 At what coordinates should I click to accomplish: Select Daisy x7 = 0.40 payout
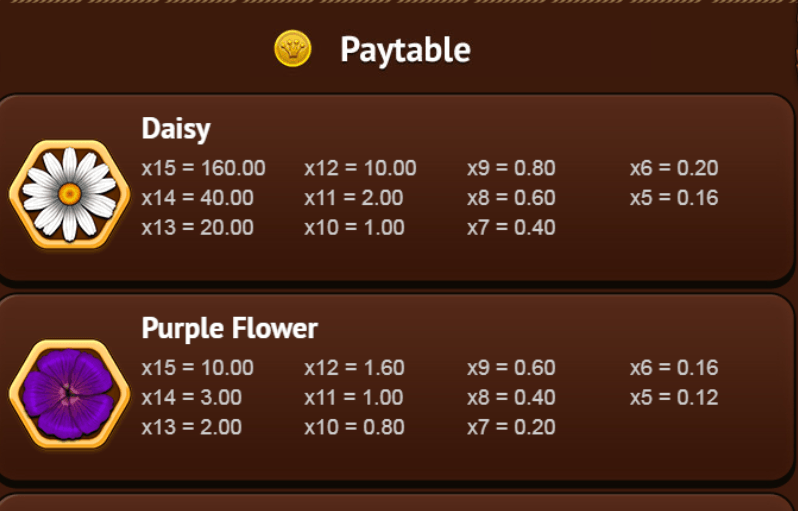[x=511, y=227]
